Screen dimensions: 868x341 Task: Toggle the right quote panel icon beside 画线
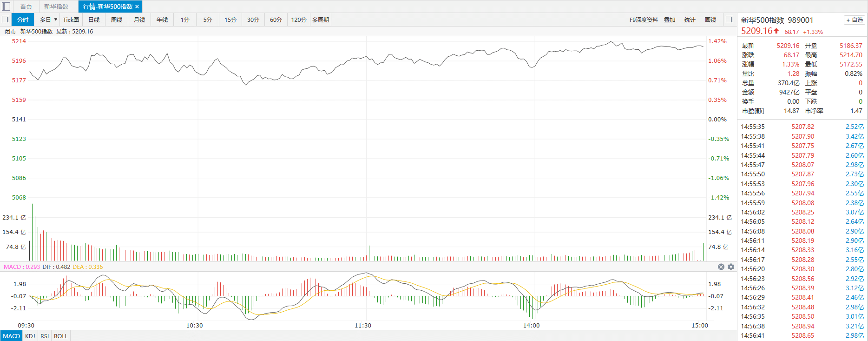tap(730, 20)
